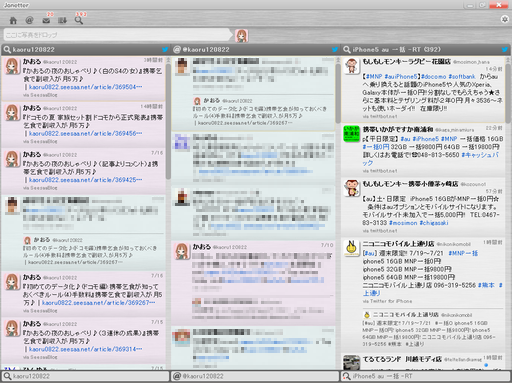Click the photo drop compose field
Screen dimensions: 512x384
click(x=117, y=35)
